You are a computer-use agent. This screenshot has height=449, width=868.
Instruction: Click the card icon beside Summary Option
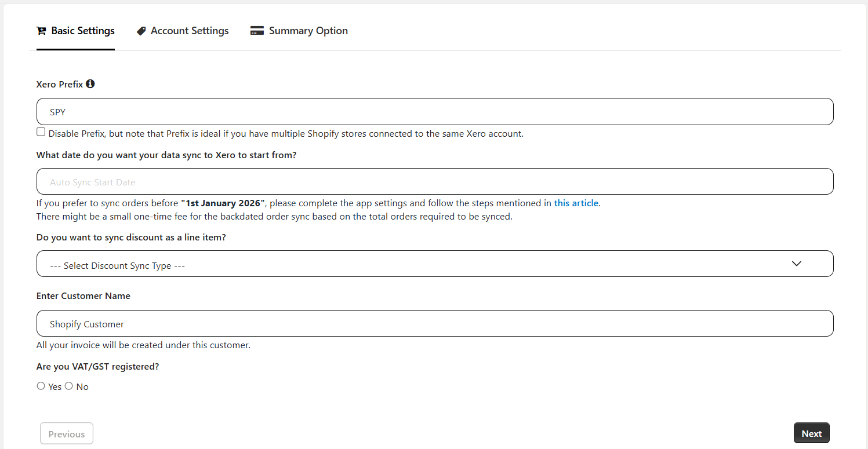257,31
